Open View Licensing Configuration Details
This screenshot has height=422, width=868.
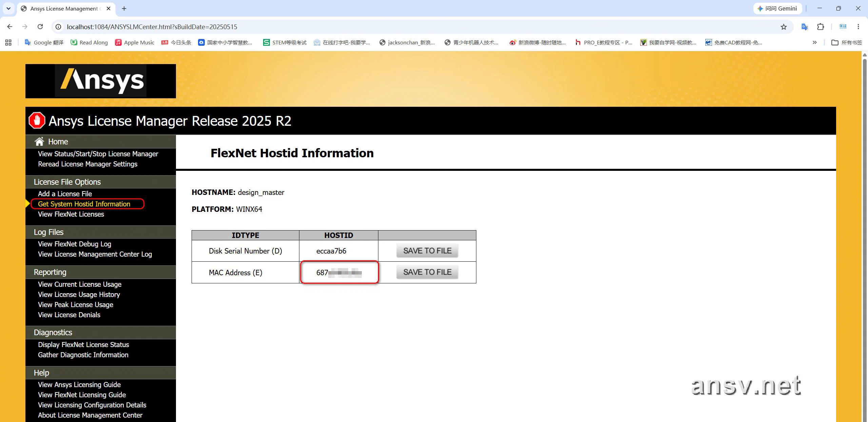pyautogui.click(x=92, y=405)
